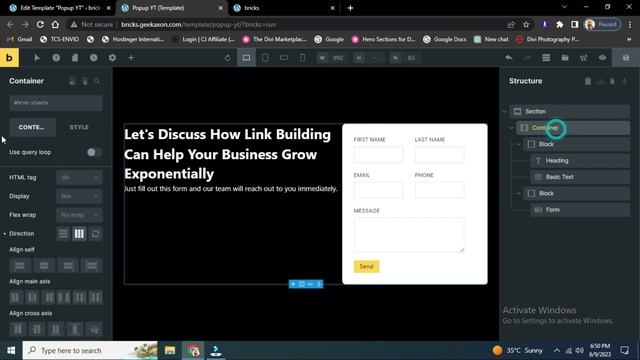
Task: Open the Chrome tab search chevron
Action: 564,7
